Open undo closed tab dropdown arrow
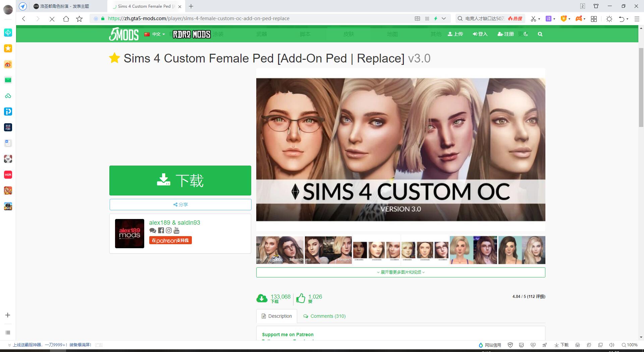Viewport: 644px width, 352px height. (627, 19)
